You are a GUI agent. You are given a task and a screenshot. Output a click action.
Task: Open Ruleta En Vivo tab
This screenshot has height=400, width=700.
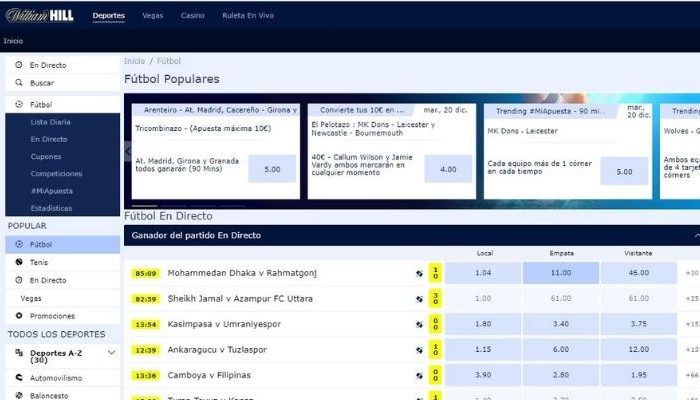pos(248,16)
